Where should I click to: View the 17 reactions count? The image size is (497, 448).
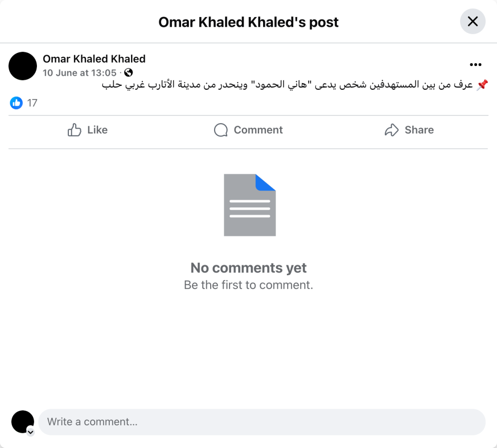tap(32, 103)
